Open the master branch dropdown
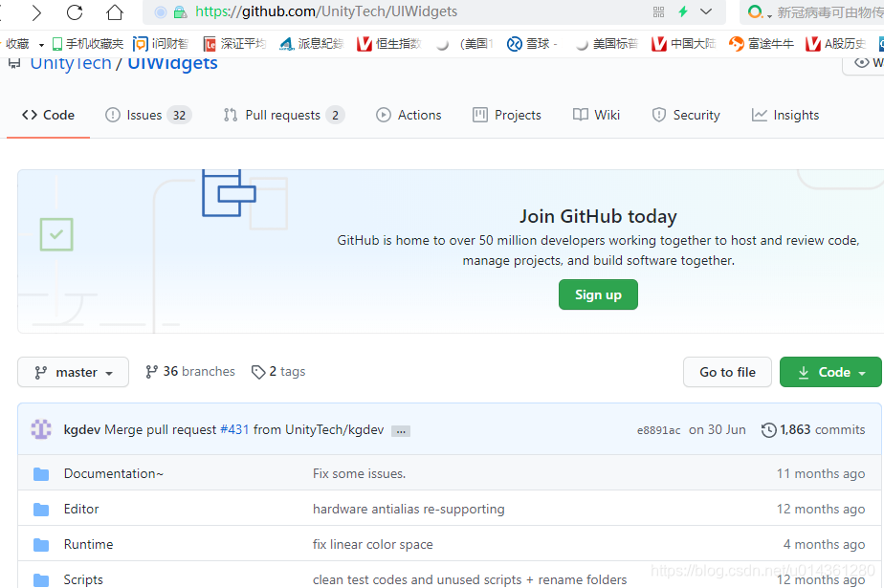 pyautogui.click(x=74, y=372)
